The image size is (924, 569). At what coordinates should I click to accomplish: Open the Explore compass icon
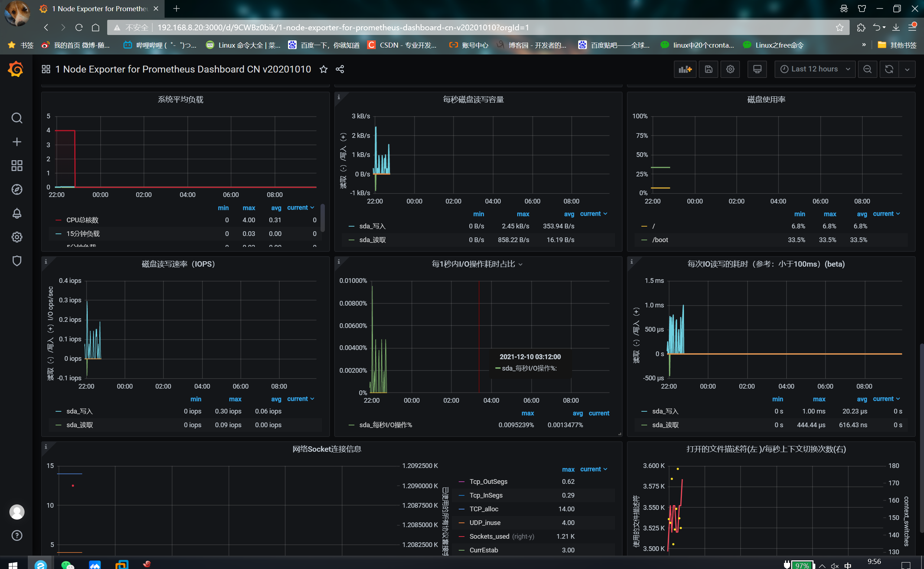[x=17, y=189]
